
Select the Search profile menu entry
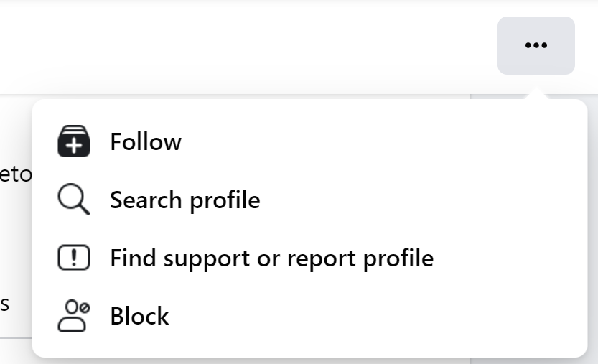(x=309, y=200)
